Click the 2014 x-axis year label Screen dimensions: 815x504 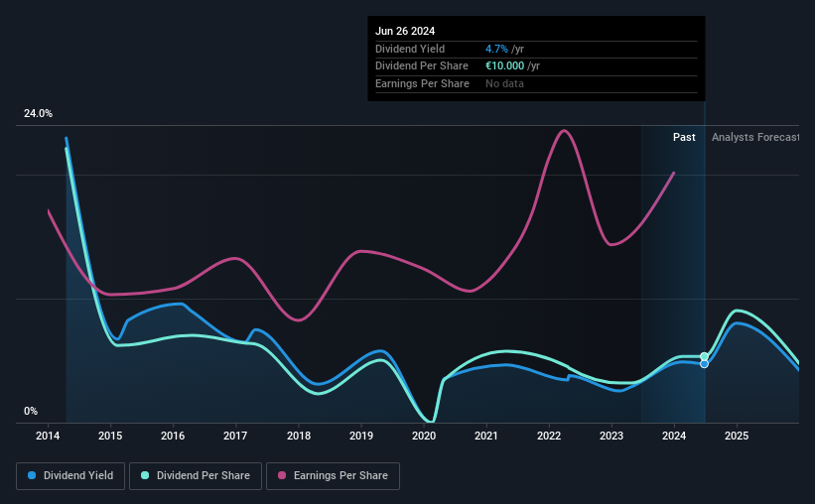[48, 436]
